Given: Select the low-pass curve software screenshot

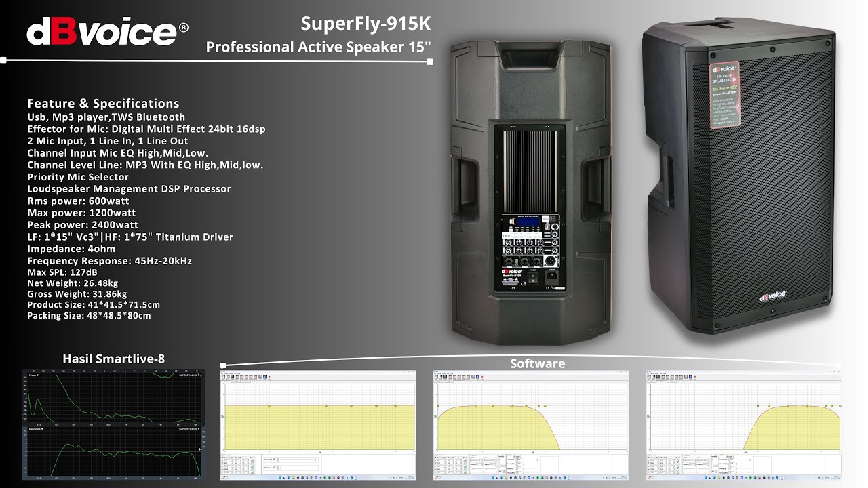Looking at the screenshot, I should [531, 425].
